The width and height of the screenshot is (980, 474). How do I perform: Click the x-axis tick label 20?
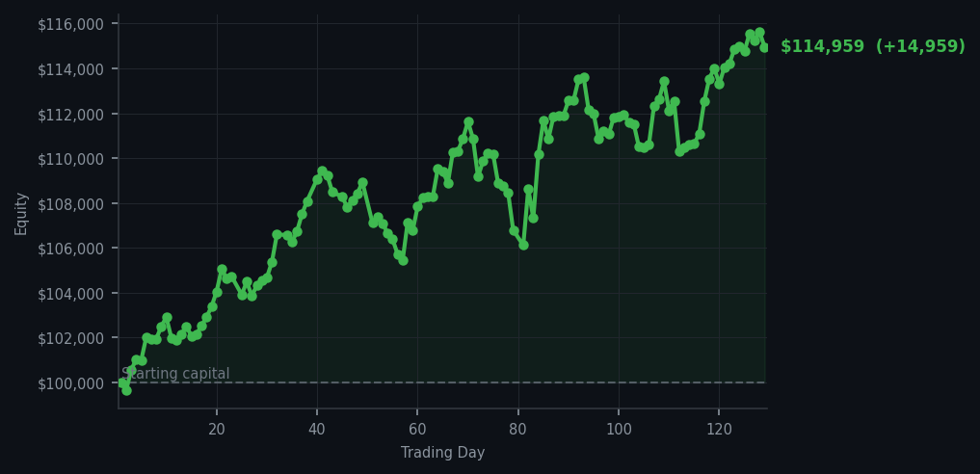(217, 430)
